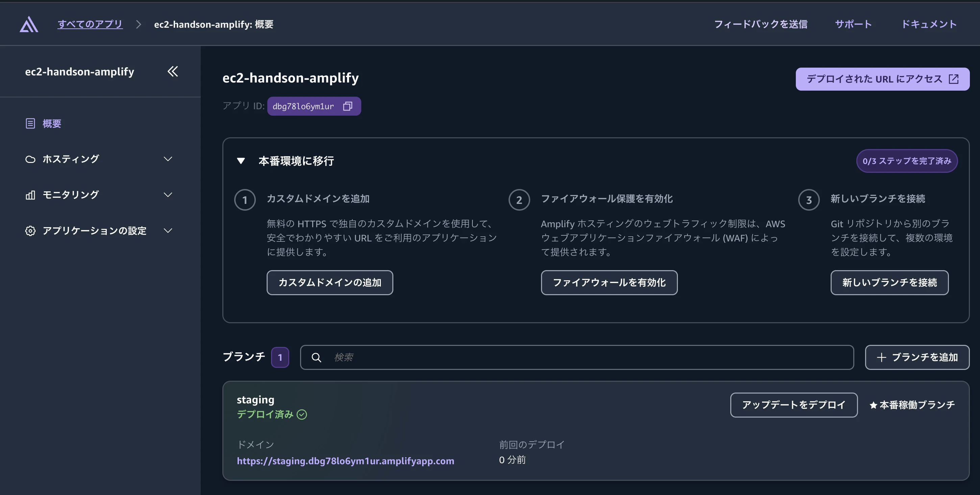980x495 pixels.
Task: Open アプリケーションの設定 in the sidebar
Action: [95, 230]
